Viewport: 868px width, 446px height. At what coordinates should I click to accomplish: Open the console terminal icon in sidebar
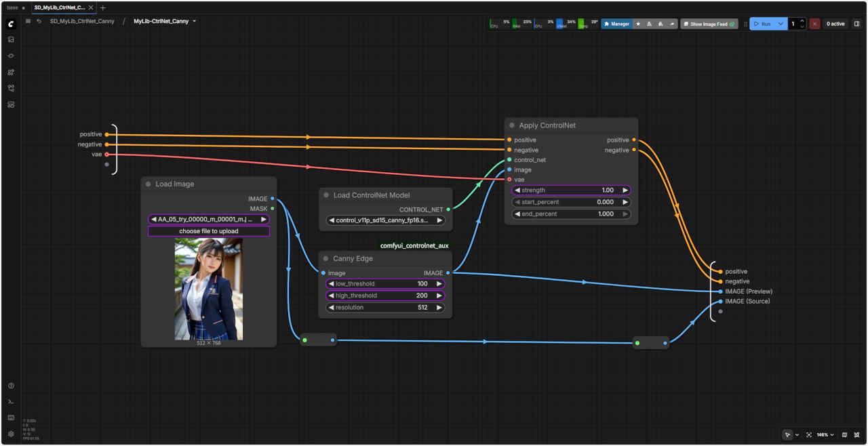click(11, 402)
